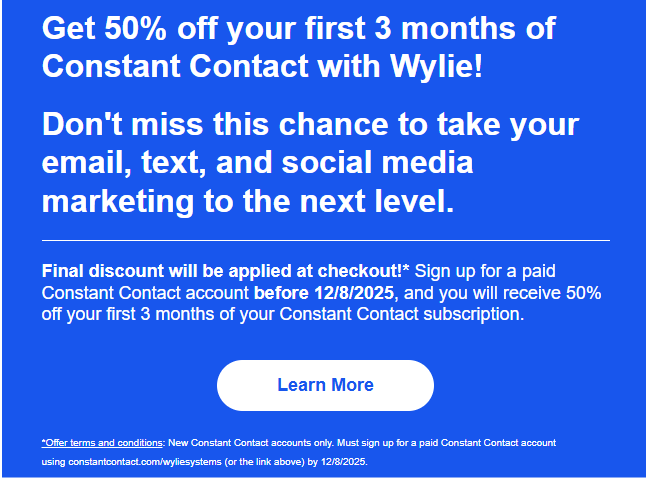Click the white horizontal divider line

point(325,241)
